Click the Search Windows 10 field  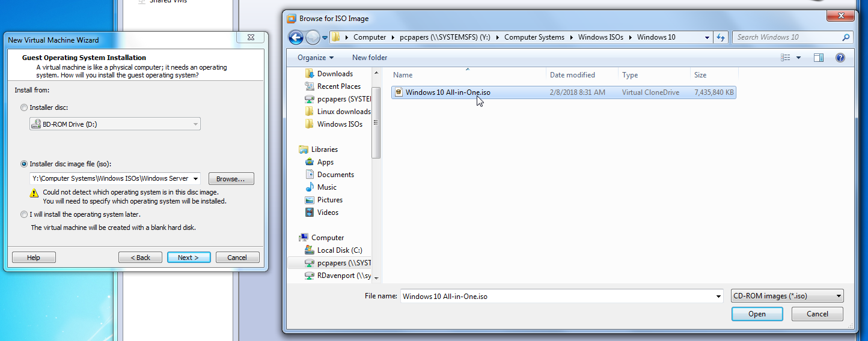(x=787, y=37)
